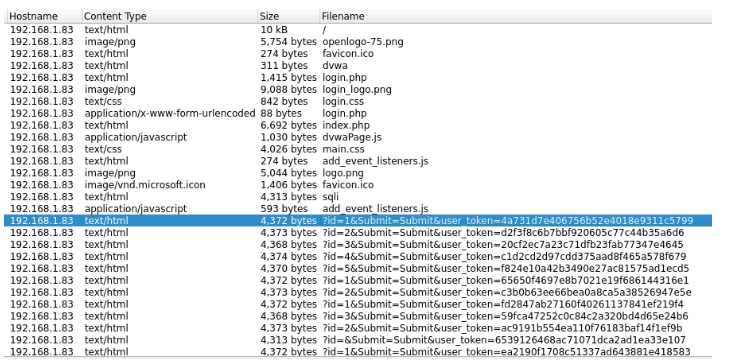This screenshot has width=732, height=362.
Task: Select the ?id=2 request with token d2f3f8c6
Action: point(358,233)
